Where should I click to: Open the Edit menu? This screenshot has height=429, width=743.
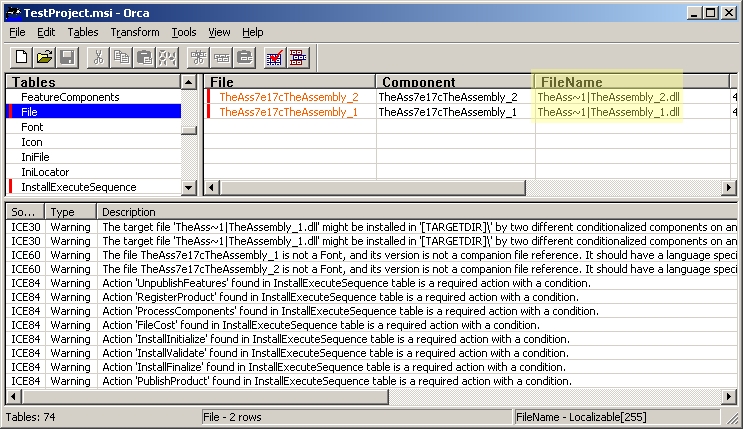pyautogui.click(x=46, y=32)
